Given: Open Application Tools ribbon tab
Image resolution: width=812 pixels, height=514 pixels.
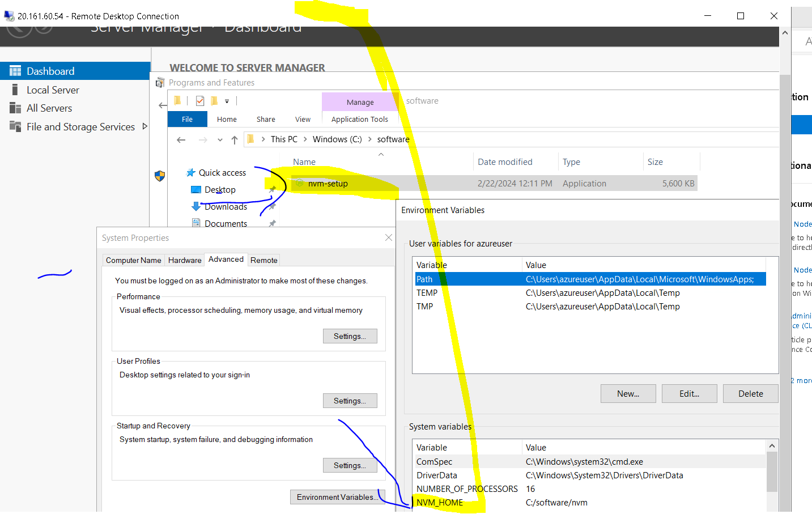Looking at the screenshot, I should click(x=360, y=119).
